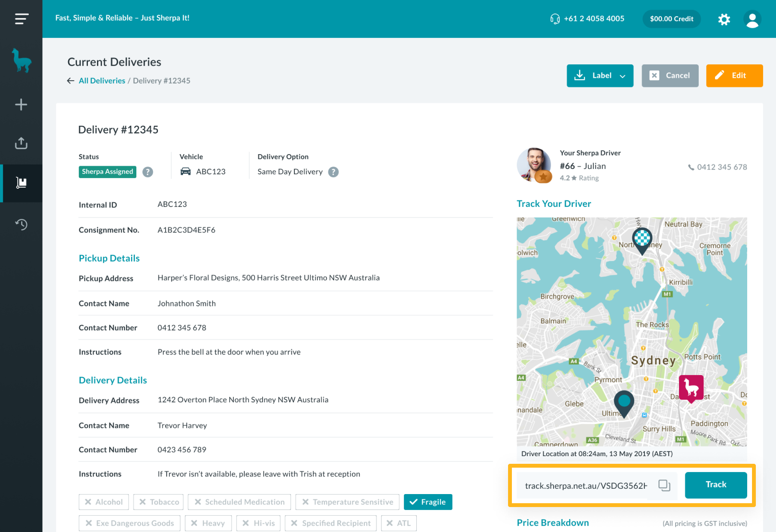Screen dimensions: 776x532
Task: Click the checkered destination pin on the map
Action: pos(642,241)
